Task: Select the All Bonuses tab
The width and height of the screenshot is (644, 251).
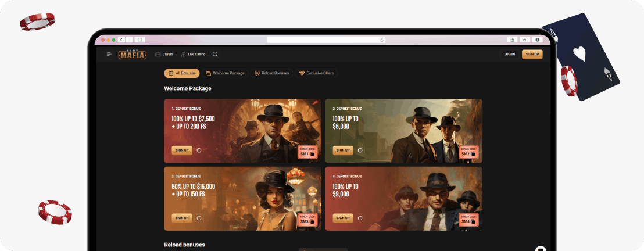Action: click(182, 74)
